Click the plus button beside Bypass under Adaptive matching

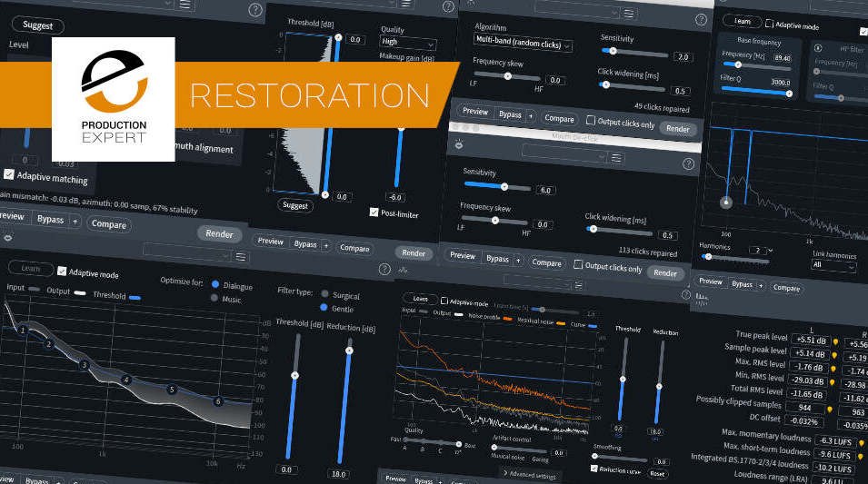[x=75, y=222]
